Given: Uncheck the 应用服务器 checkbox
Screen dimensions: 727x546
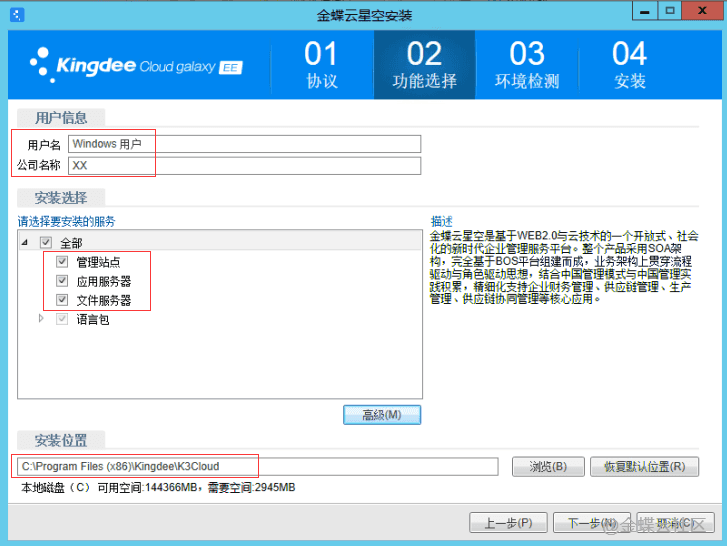Looking at the screenshot, I should pos(62,280).
